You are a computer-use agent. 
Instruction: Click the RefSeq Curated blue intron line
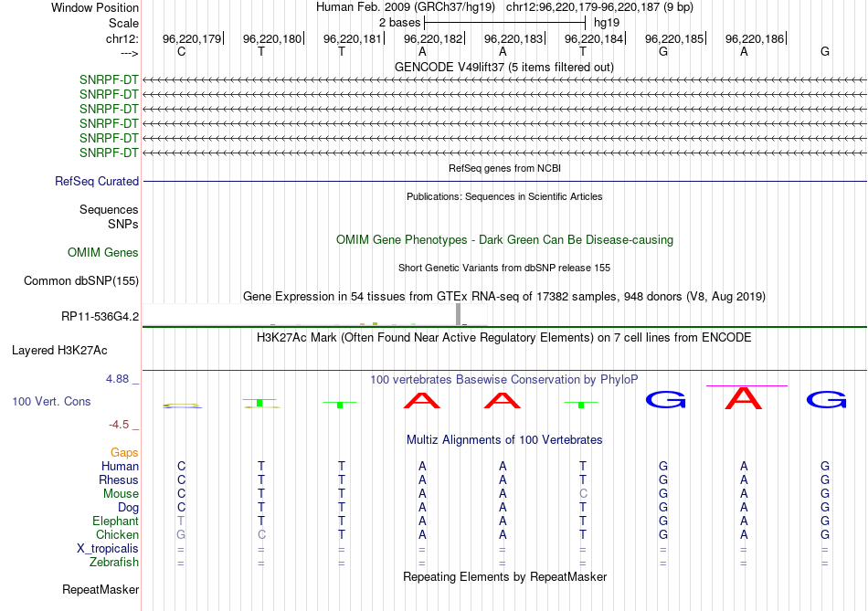click(505, 181)
